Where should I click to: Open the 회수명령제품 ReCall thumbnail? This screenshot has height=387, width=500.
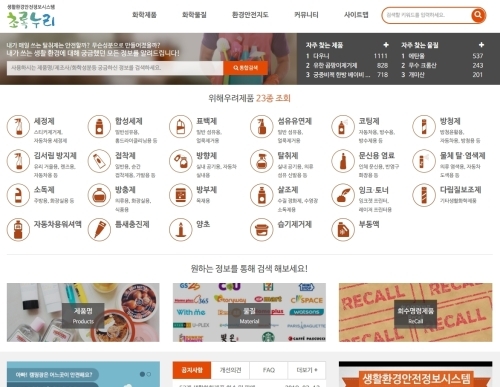click(x=415, y=312)
